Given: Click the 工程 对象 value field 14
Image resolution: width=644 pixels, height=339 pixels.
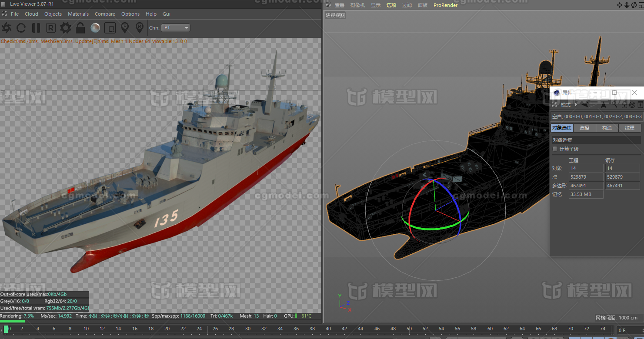Looking at the screenshot, I should 586,168.
